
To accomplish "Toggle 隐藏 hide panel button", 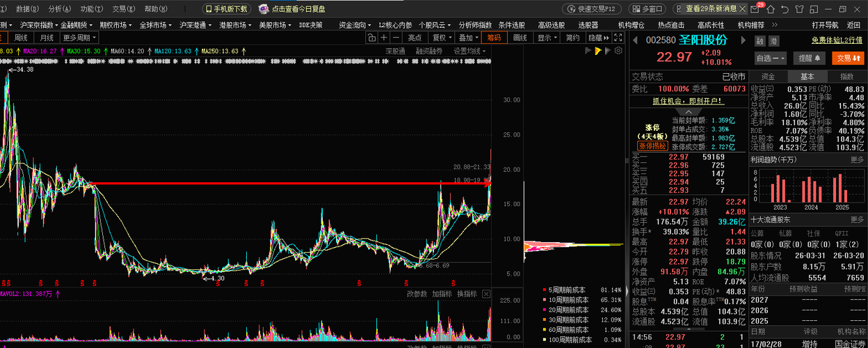I will click(598, 38).
